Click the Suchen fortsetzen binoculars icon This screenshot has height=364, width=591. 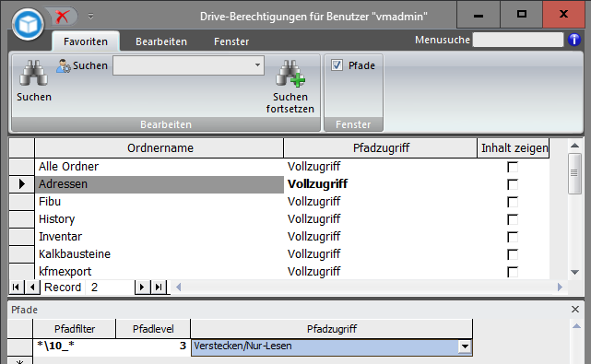click(x=290, y=73)
